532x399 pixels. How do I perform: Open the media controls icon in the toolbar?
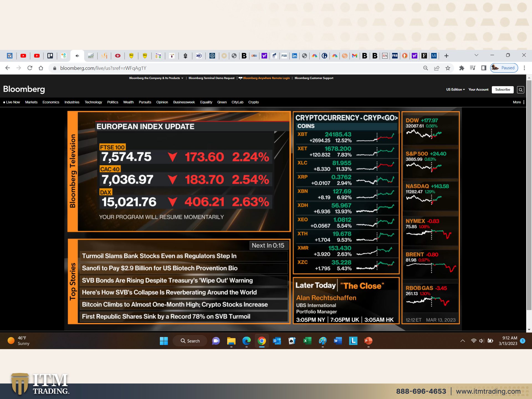473,68
